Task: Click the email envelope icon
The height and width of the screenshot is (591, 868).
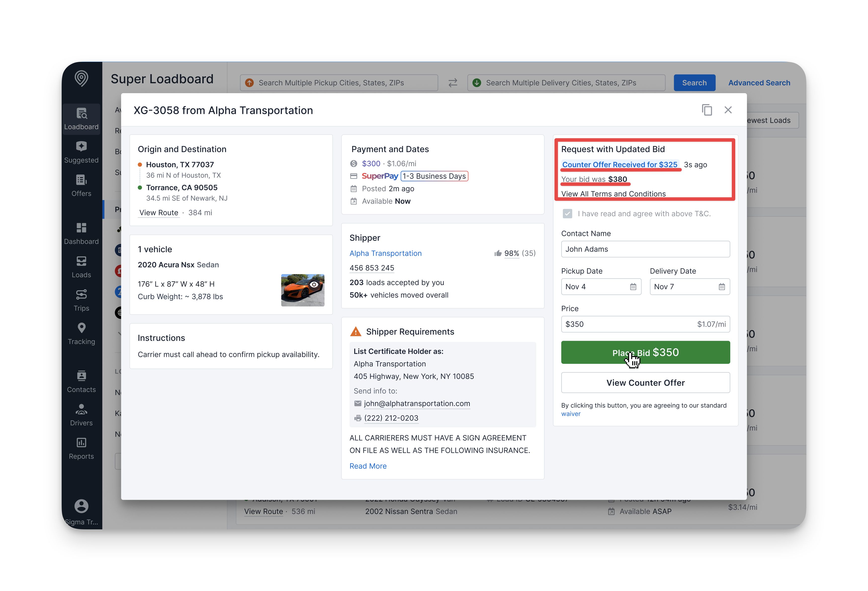Action: coord(358,404)
